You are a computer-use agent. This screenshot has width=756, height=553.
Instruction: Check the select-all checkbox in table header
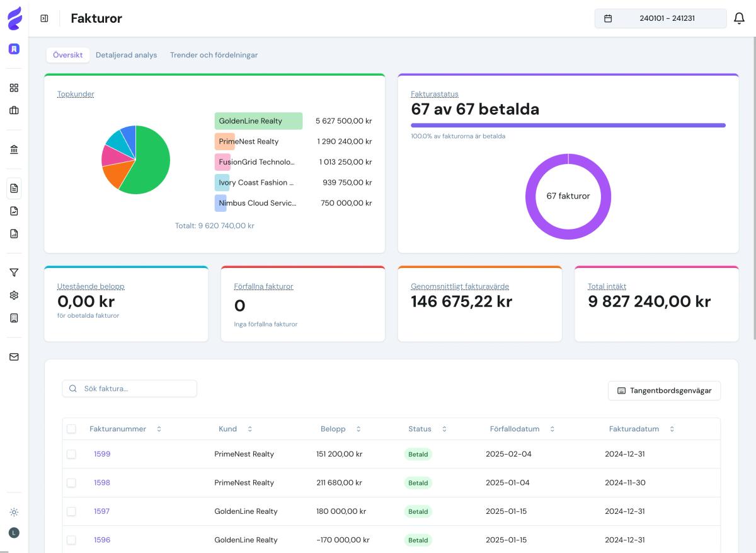coord(71,429)
